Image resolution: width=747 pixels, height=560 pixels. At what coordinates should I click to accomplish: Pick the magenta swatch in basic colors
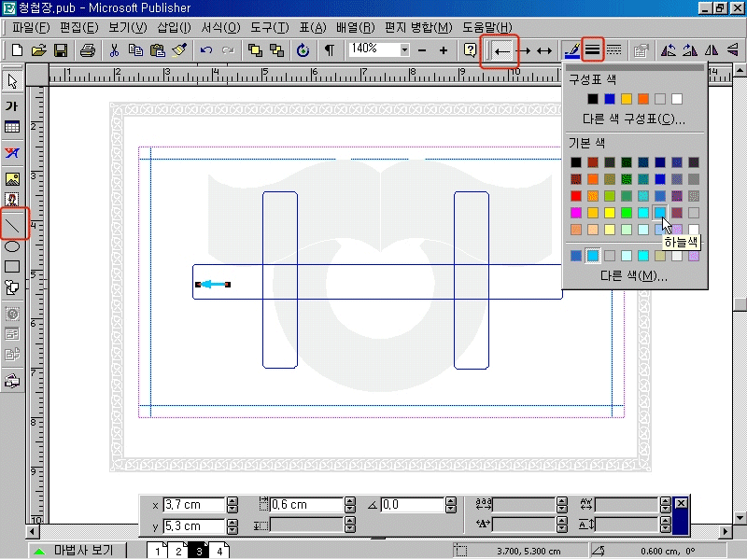coord(576,213)
